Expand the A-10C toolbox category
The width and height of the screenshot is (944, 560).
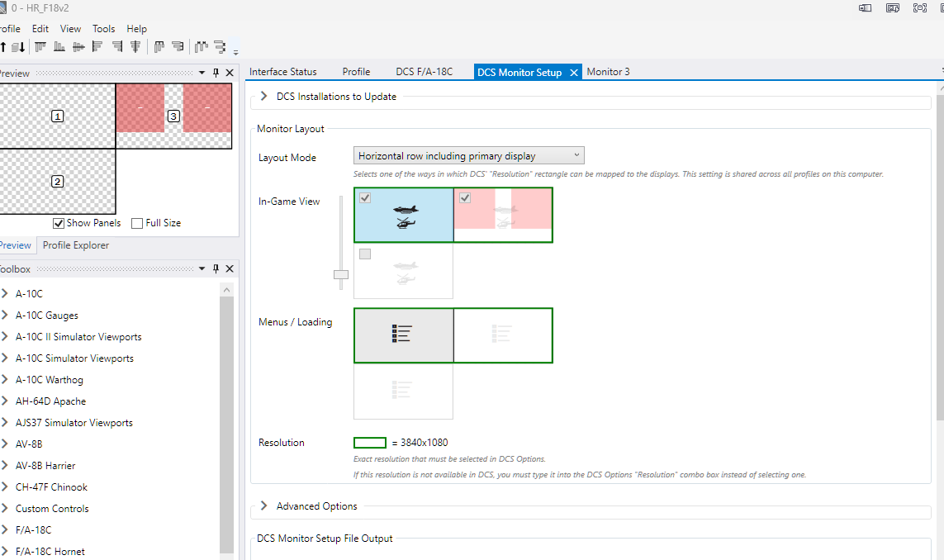tap(5, 293)
